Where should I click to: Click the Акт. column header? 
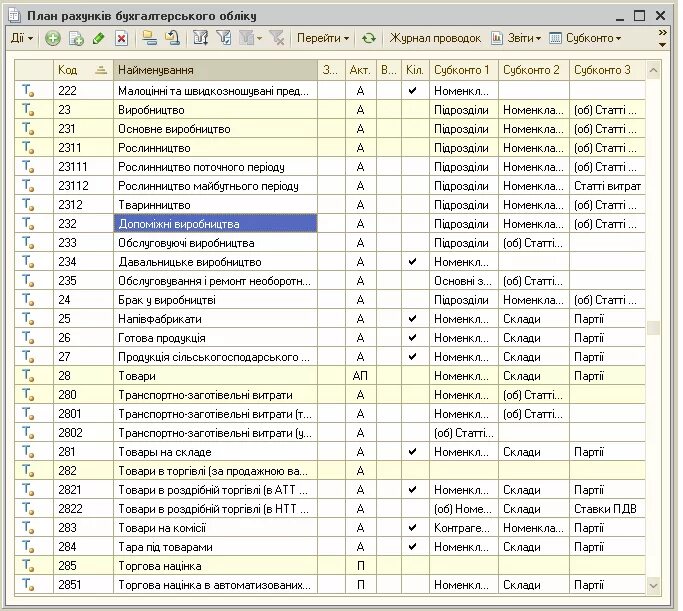360,70
